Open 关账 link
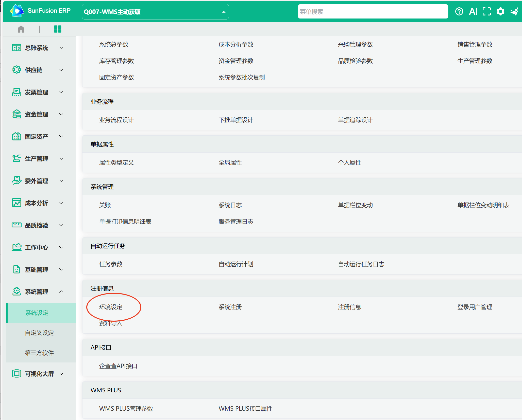 click(105, 205)
